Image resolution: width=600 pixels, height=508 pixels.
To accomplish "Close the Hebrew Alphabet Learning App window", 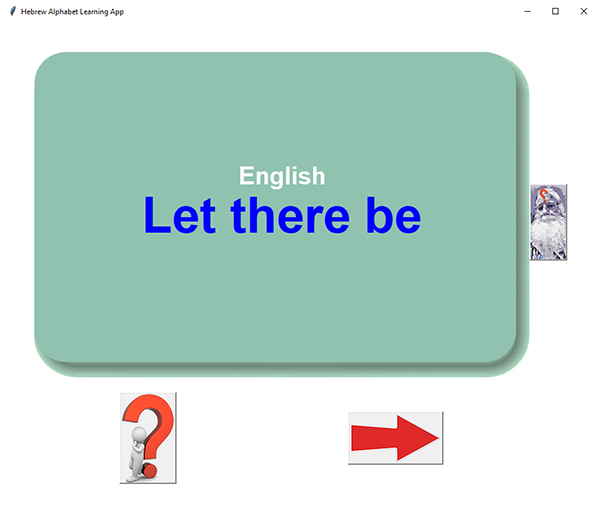I will coord(583,11).
